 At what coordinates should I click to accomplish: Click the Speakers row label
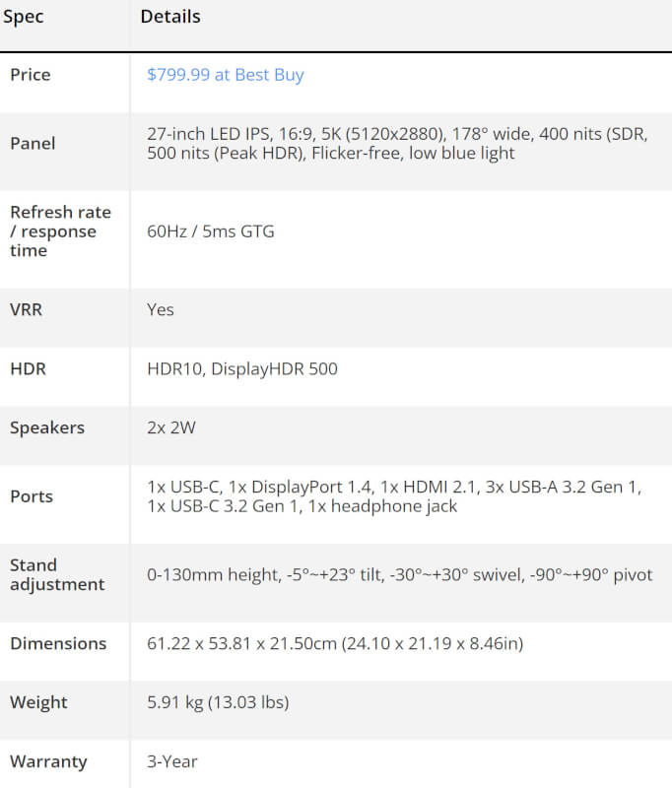[47, 427]
